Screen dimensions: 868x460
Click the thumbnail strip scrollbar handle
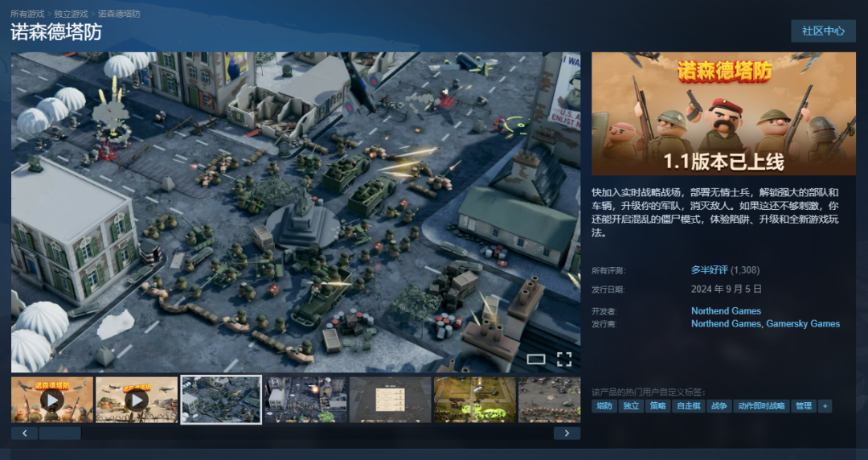59,433
